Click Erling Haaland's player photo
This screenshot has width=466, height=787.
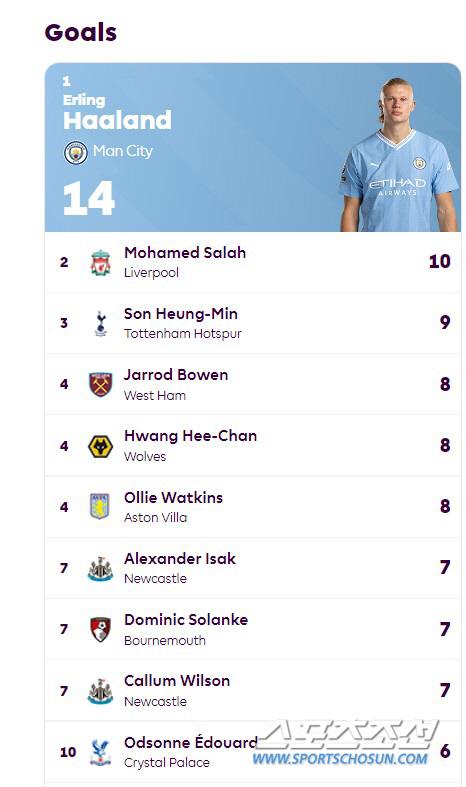click(x=399, y=154)
